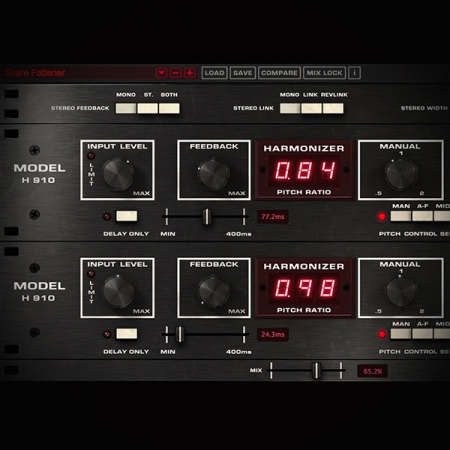450x450 pixels.
Task: Toggle top unit DELAY ONLY switch
Action: coord(127,216)
